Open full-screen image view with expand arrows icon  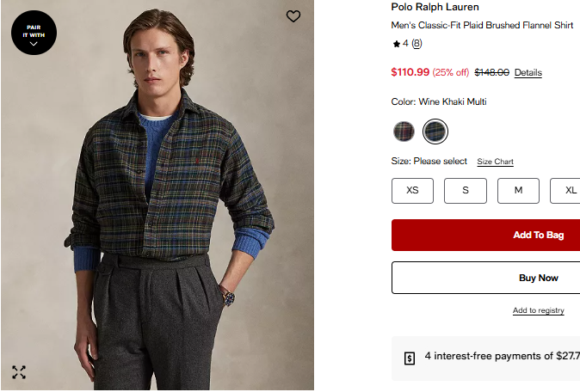[x=19, y=372]
